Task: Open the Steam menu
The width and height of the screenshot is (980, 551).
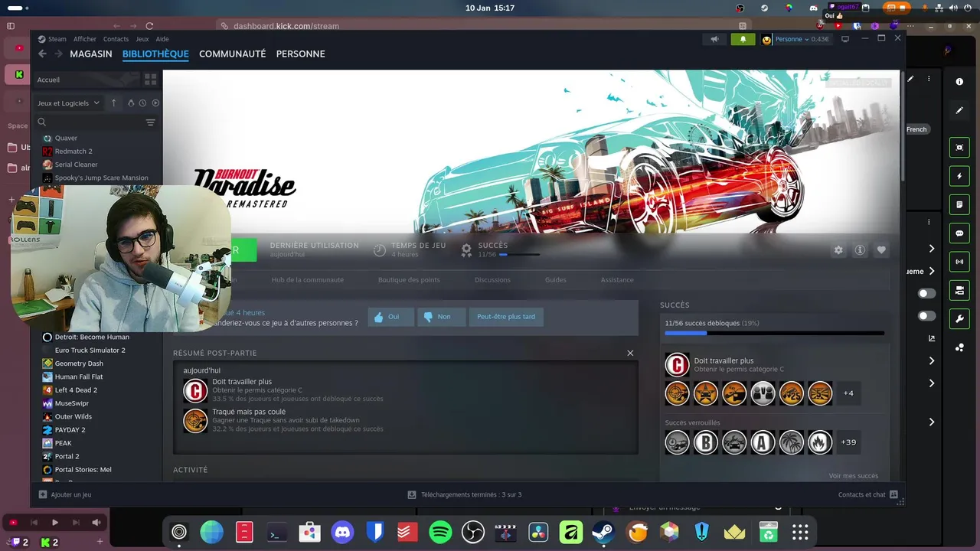Action: pyautogui.click(x=57, y=39)
